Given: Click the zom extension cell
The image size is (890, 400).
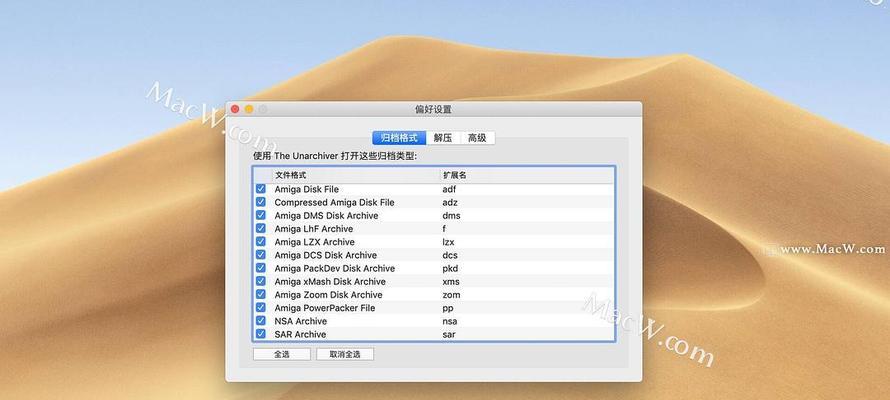Looking at the screenshot, I should click(451, 294).
